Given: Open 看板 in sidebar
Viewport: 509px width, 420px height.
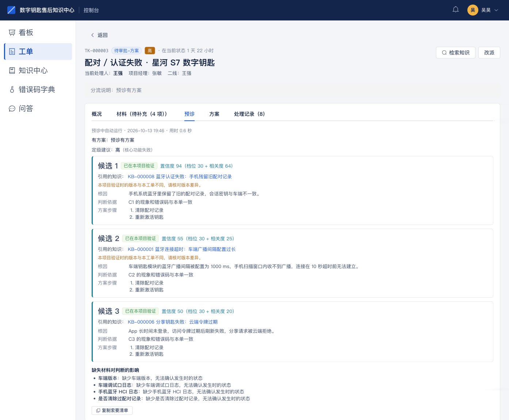Looking at the screenshot, I should [x=38, y=33].
